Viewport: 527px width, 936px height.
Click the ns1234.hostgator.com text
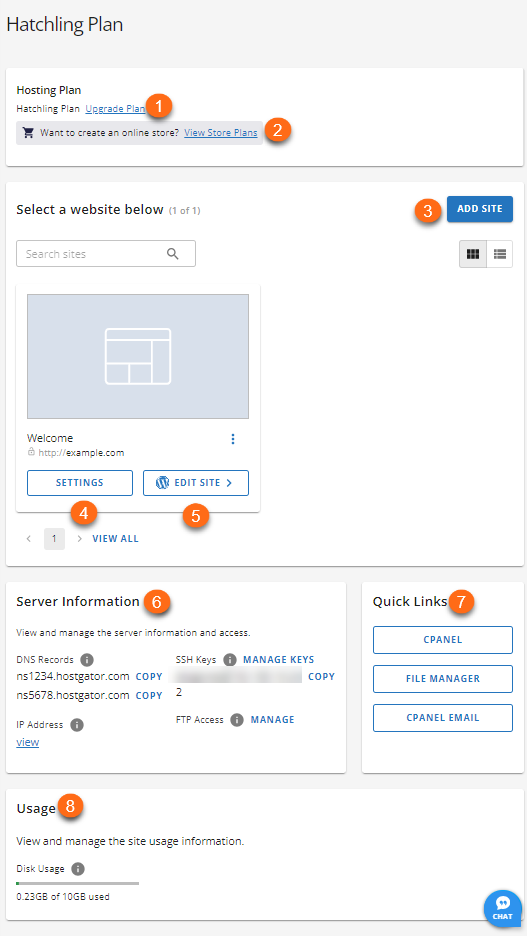coord(73,677)
